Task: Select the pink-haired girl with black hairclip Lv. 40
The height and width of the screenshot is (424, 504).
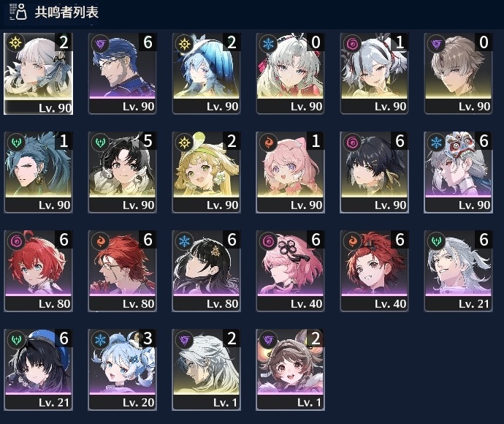Action: 290,271
